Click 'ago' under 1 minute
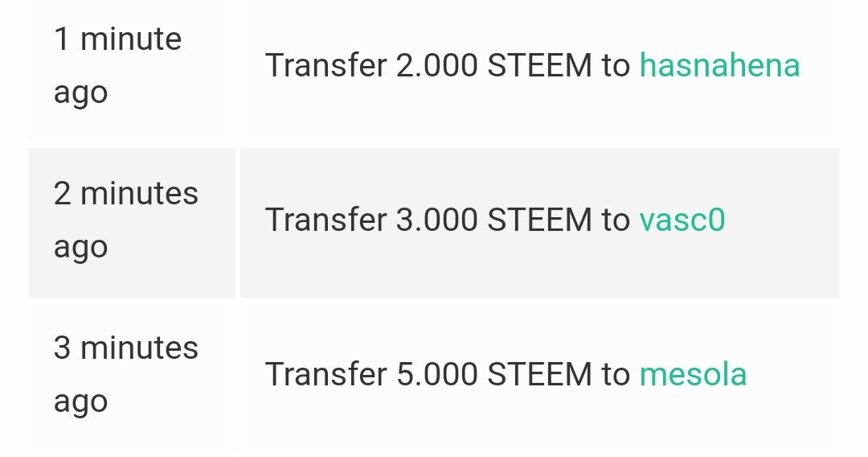Viewport: 868px width, 457px height. (81, 93)
